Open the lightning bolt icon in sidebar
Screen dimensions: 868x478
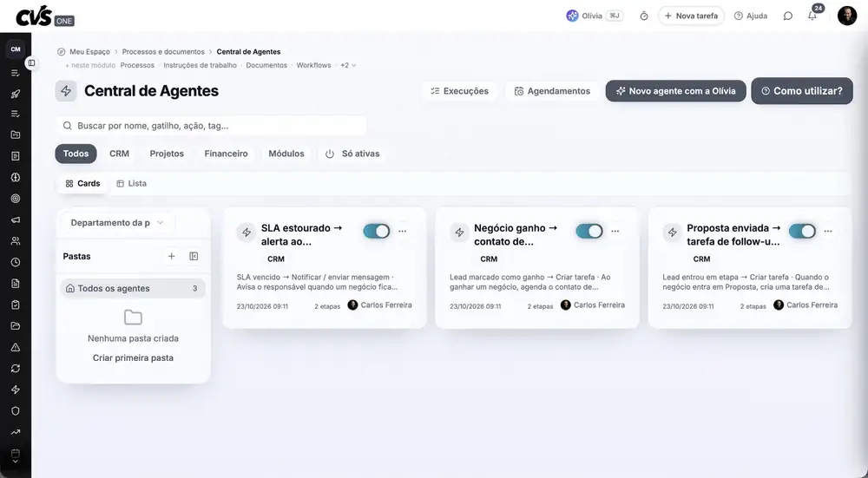pyautogui.click(x=16, y=390)
